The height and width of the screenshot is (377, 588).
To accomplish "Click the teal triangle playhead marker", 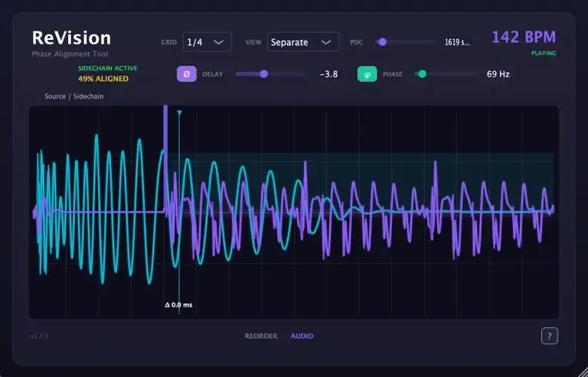I will (x=179, y=112).
